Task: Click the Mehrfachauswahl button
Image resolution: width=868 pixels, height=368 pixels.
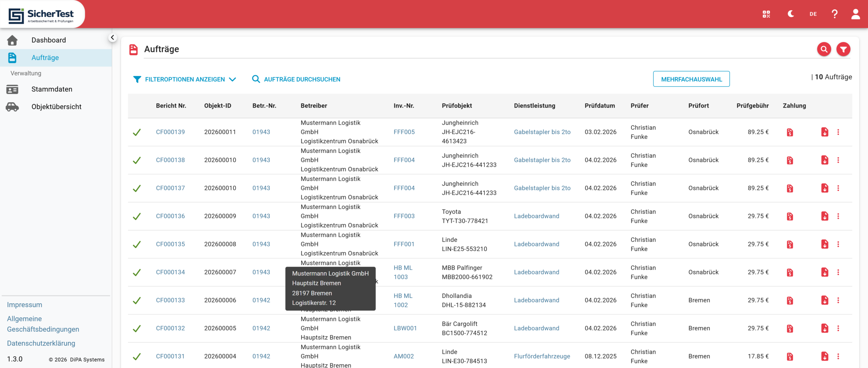Action: [691, 79]
